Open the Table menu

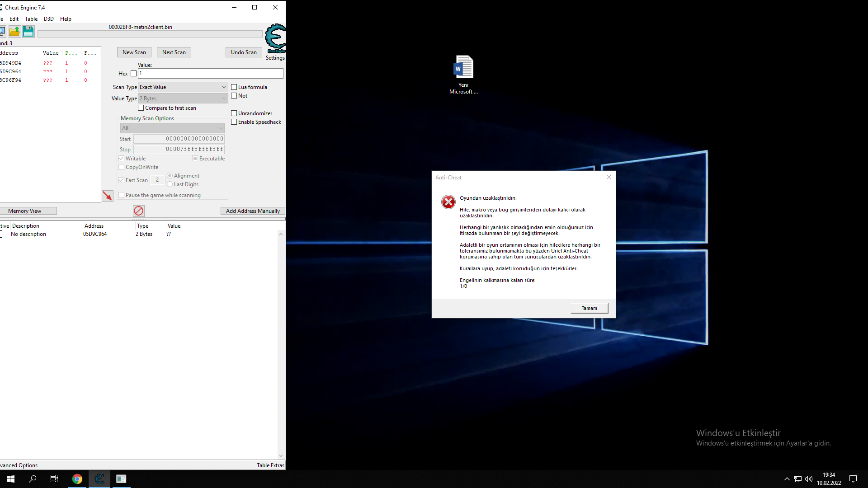[31, 19]
